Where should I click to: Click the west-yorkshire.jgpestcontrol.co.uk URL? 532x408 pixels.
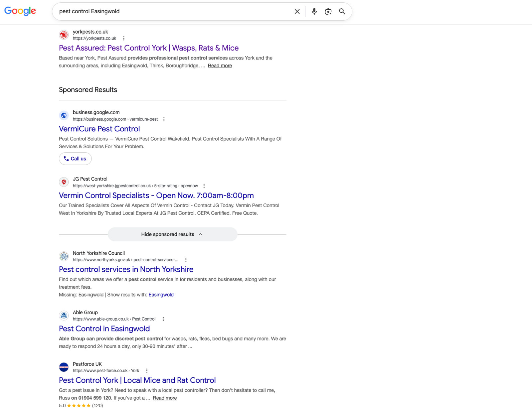[x=135, y=186]
